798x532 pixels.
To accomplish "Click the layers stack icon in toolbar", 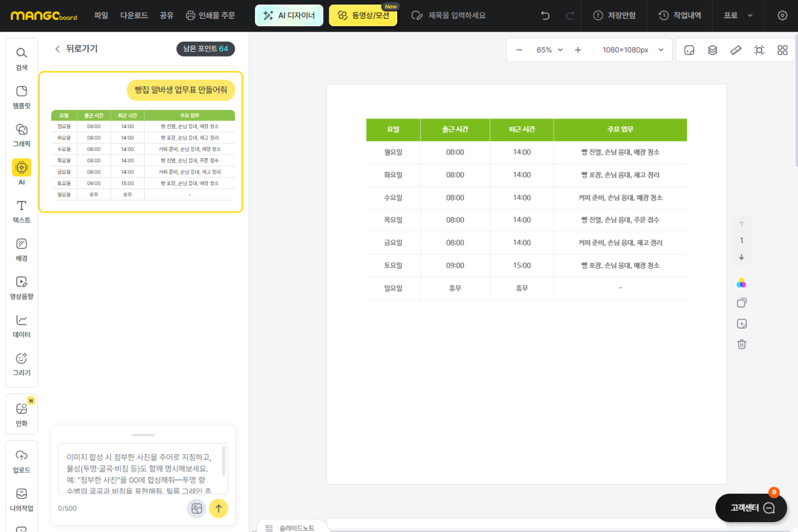I will point(713,50).
